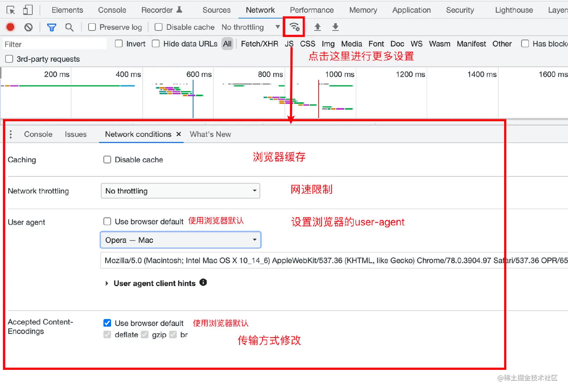Filter requests by Media

[352, 44]
